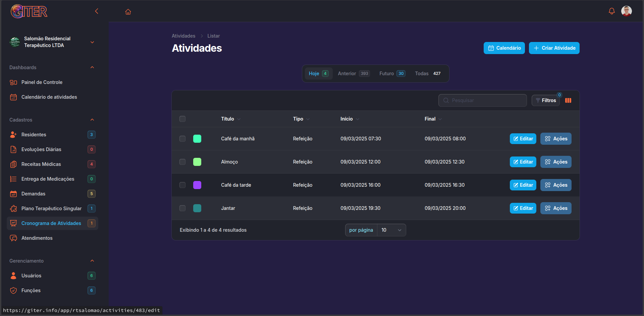Open Atendimentos menu item
The height and width of the screenshot is (316, 644).
pyautogui.click(x=52, y=238)
